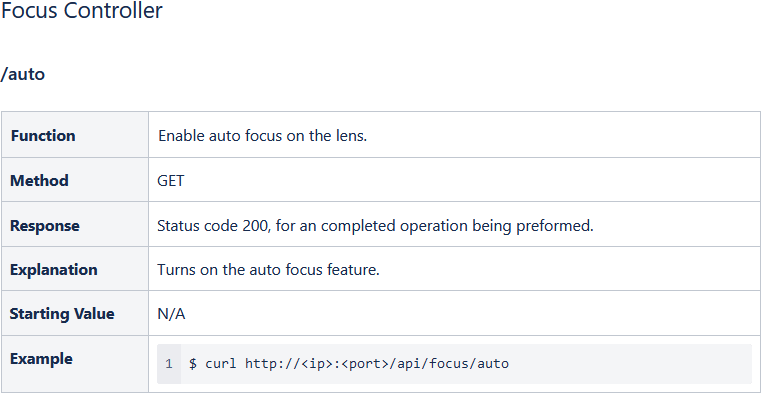
Task: Click the word 'curl' in the example
Action: point(221,364)
